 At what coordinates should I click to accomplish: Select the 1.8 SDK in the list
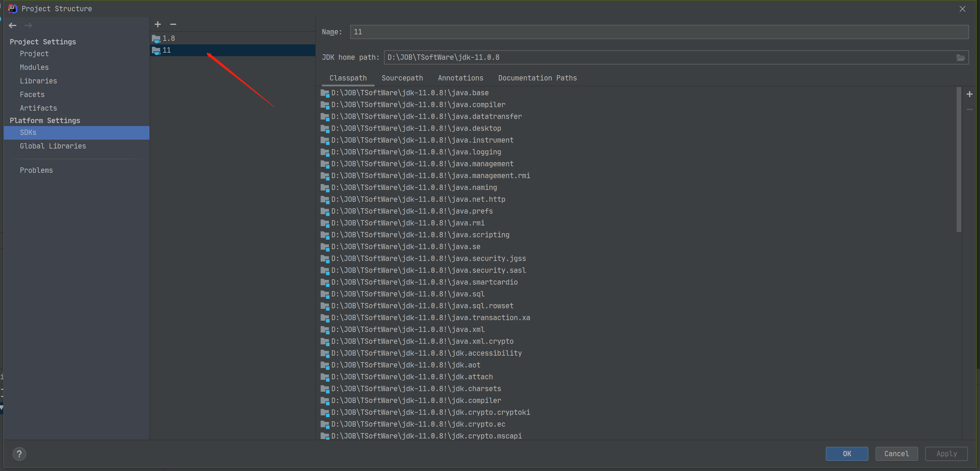pos(168,38)
